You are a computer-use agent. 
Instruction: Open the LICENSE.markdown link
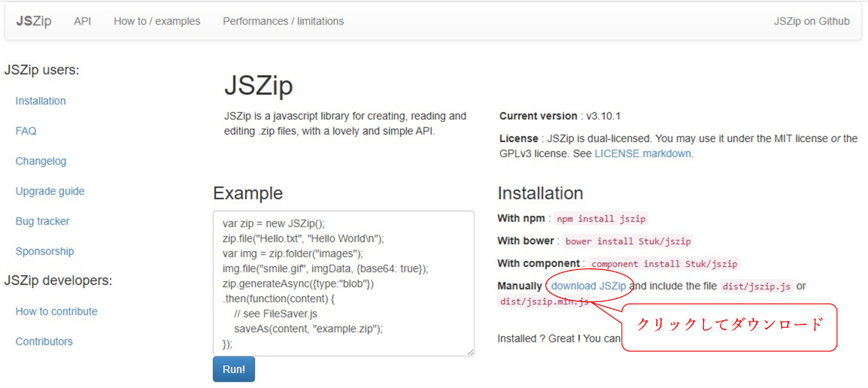(x=642, y=154)
